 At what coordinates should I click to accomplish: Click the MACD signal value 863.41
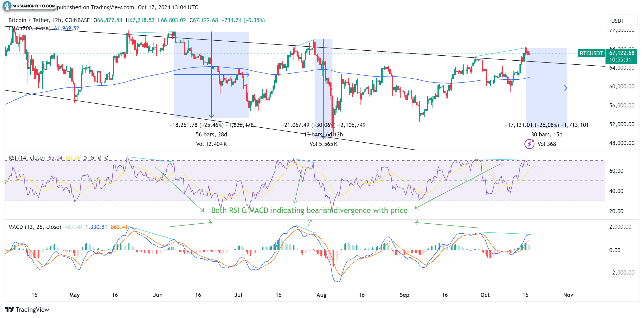[x=119, y=227]
